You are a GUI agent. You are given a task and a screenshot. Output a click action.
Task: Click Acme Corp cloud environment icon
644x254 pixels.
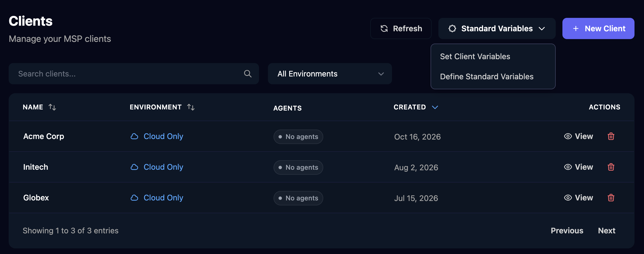point(134,136)
